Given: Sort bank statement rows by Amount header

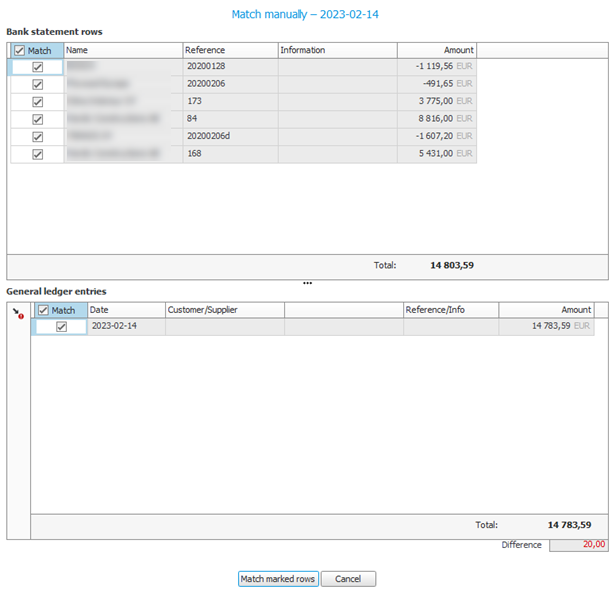Looking at the screenshot, I should [x=436, y=50].
